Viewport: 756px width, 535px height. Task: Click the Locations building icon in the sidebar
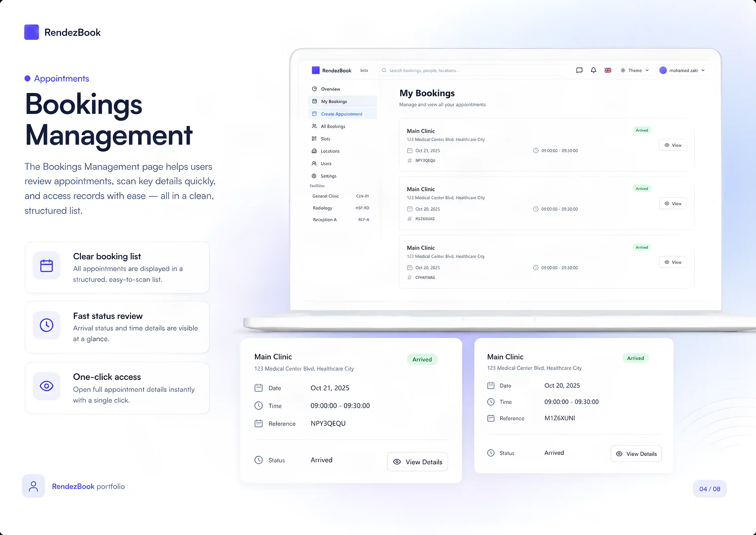click(314, 151)
